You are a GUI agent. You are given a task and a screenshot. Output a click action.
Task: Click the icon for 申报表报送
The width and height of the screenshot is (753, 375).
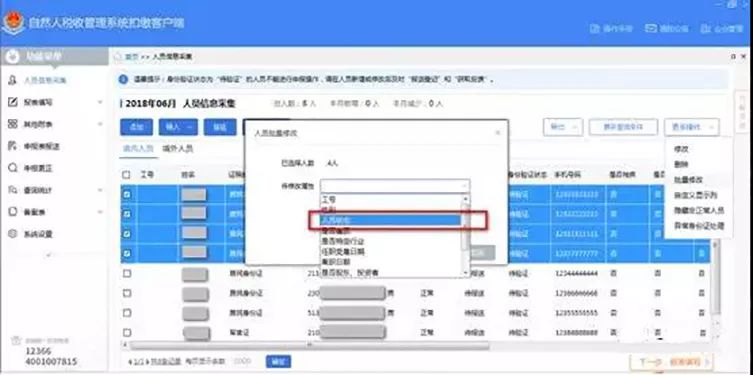pyautogui.click(x=12, y=146)
